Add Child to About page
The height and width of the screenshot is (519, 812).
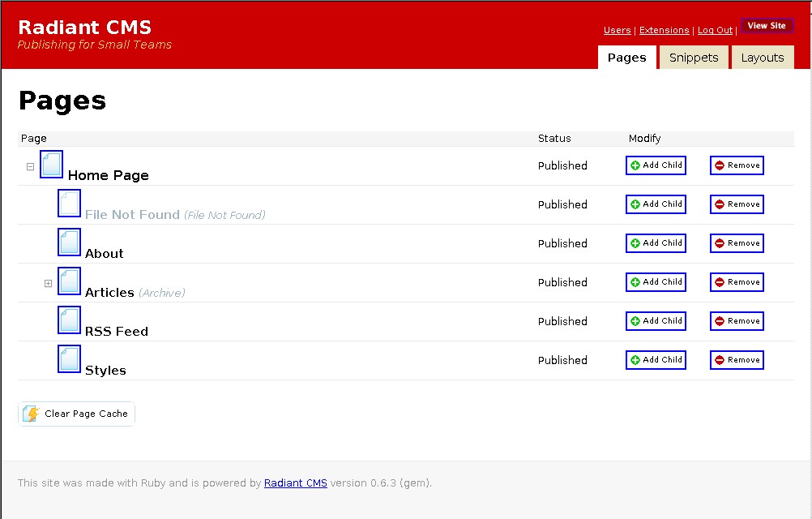(x=656, y=243)
